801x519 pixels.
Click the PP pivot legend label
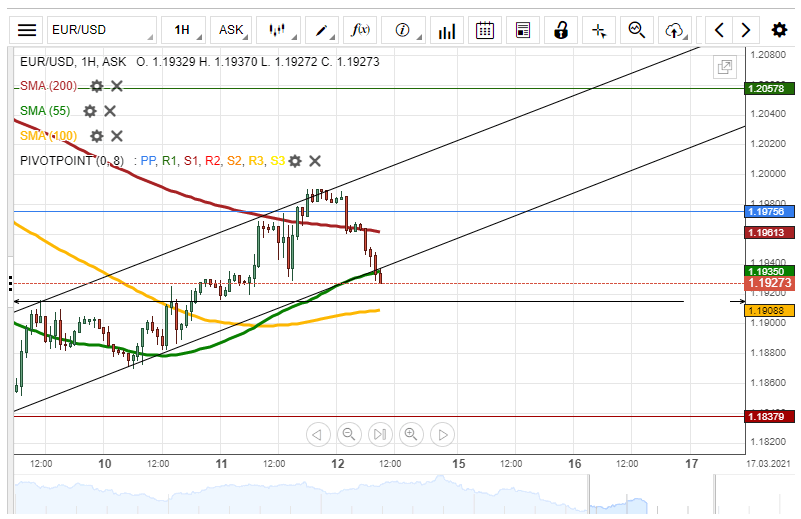pyautogui.click(x=148, y=161)
